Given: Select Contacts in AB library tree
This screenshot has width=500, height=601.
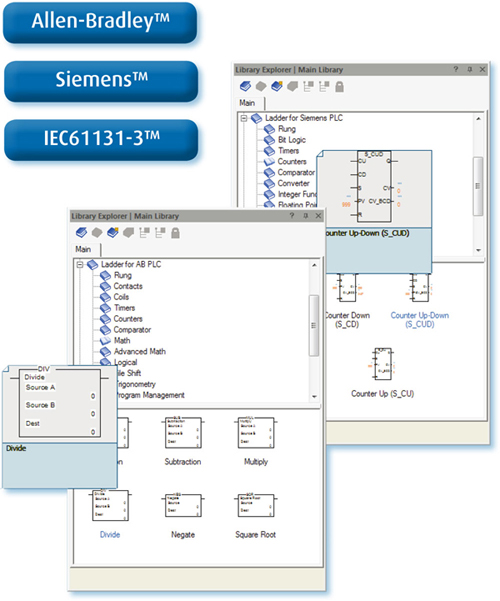Looking at the screenshot, I should click(x=128, y=286).
